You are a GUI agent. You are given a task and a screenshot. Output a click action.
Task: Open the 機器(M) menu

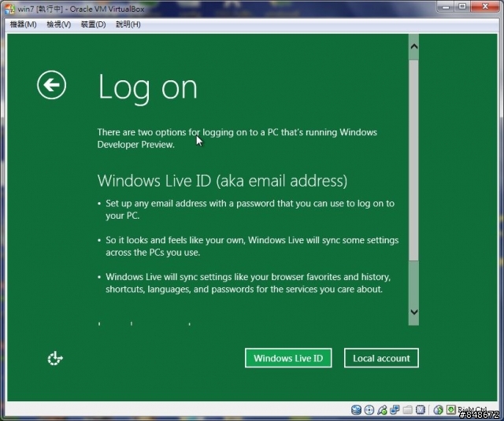(x=23, y=24)
